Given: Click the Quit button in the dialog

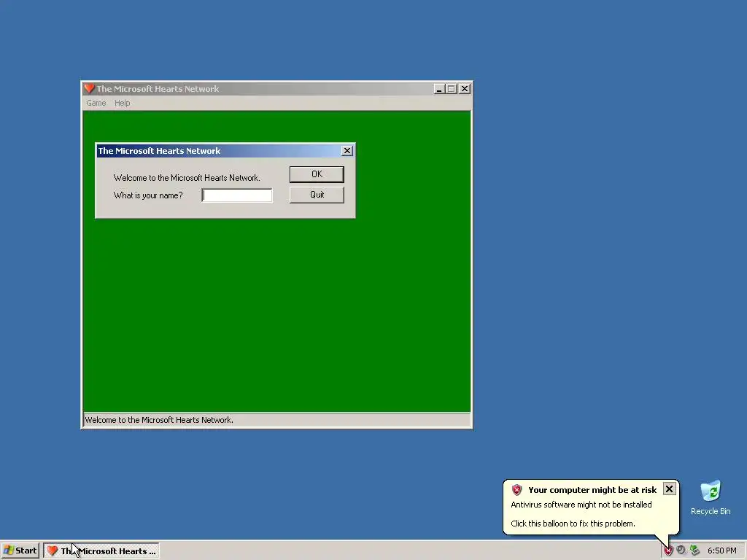Looking at the screenshot, I should [317, 195].
